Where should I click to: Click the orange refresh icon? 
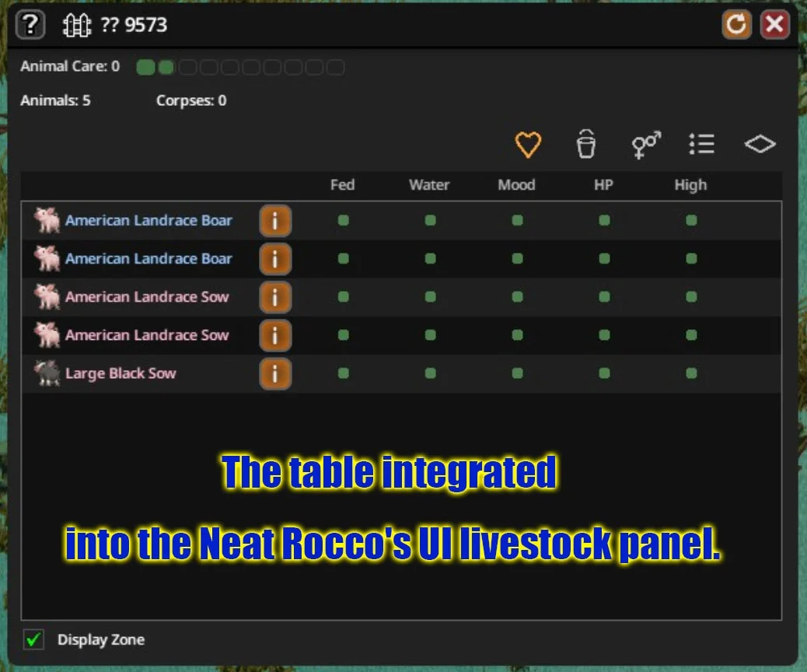(736, 24)
